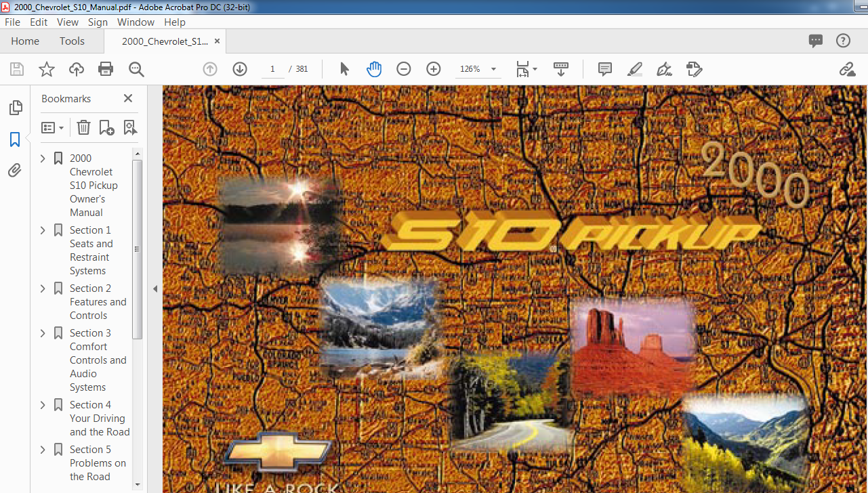Click the bookmarks panel scrollbar thumb
Viewport: 868px width, 493px height.
tap(138, 249)
